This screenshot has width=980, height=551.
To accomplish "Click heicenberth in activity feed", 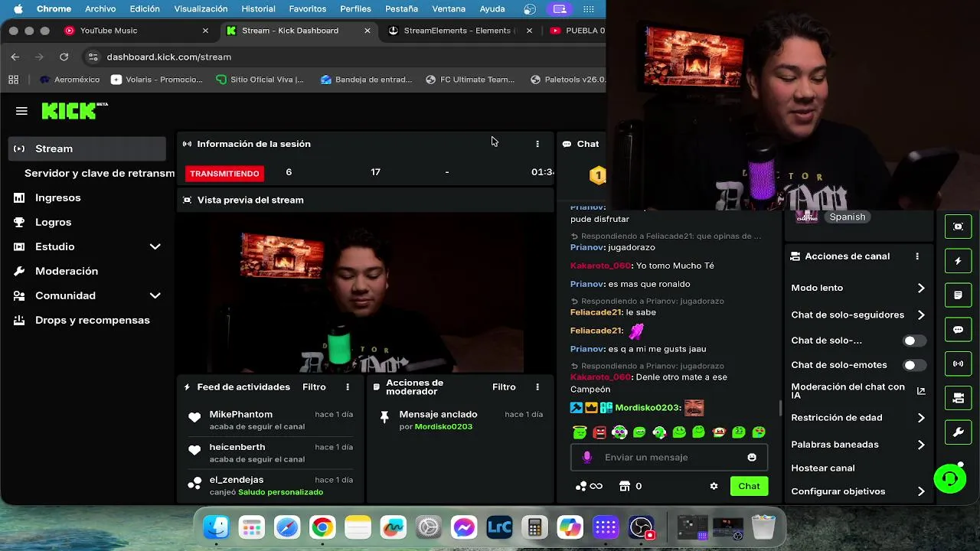I will pyautogui.click(x=237, y=447).
